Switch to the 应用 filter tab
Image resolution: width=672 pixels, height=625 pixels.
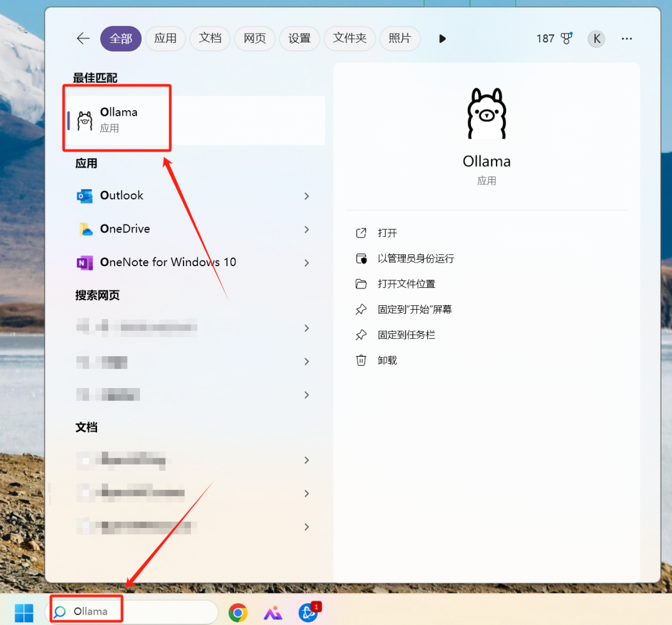coord(166,39)
